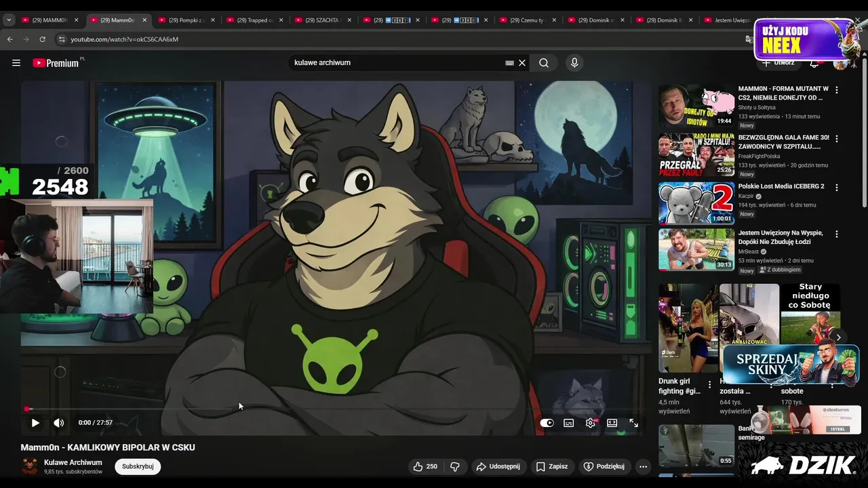The width and height of the screenshot is (868, 488).
Task: Open the YouTube hamburger guide menu
Action: tap(16, 63)
